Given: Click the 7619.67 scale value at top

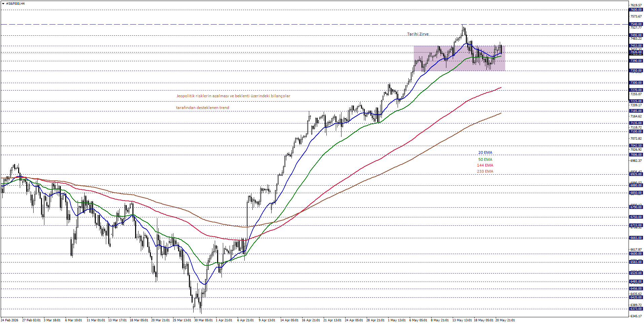Looking at the screenshot, I should click(636, 5).
